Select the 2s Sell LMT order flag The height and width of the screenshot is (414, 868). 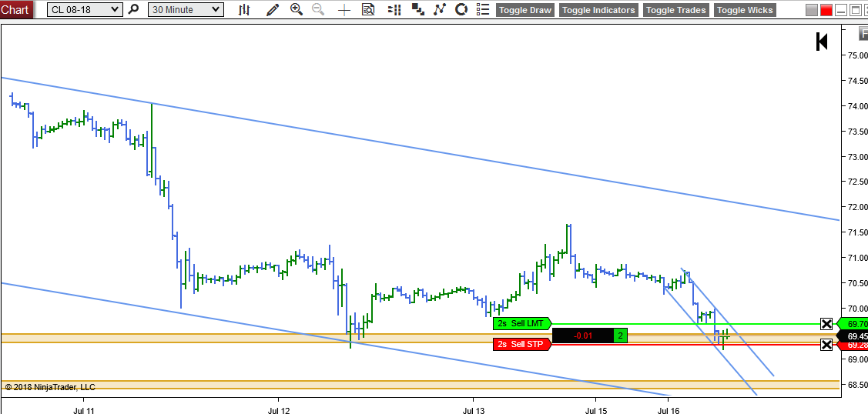tap(522, 323)
